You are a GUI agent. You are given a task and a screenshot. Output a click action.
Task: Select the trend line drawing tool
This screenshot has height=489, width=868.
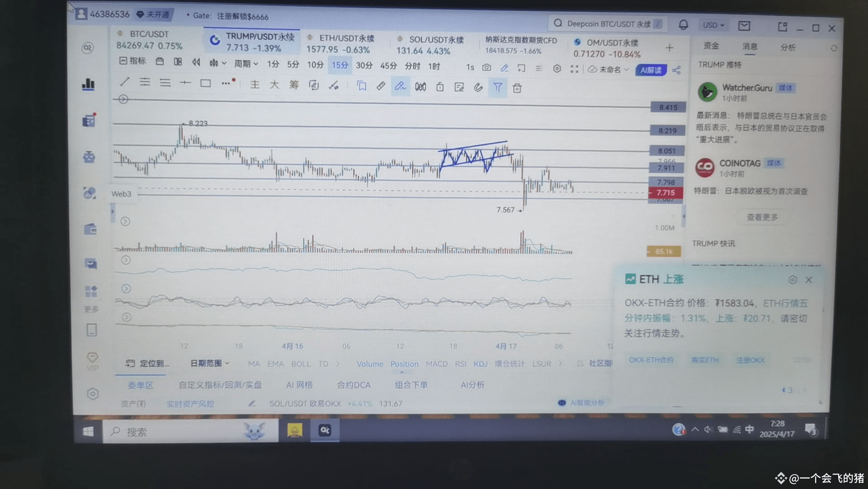(124, 83)
